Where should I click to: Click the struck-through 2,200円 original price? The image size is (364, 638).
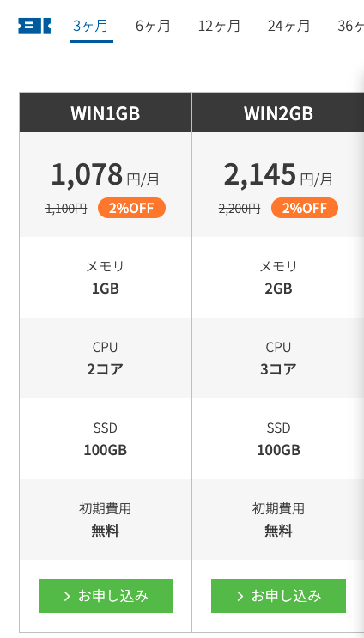coord(240,209)
